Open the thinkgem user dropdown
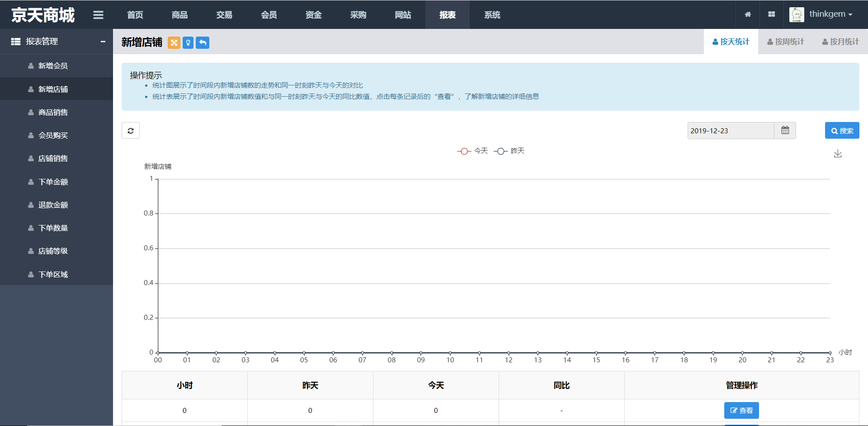868x426 pixels. tap(821, 14)
